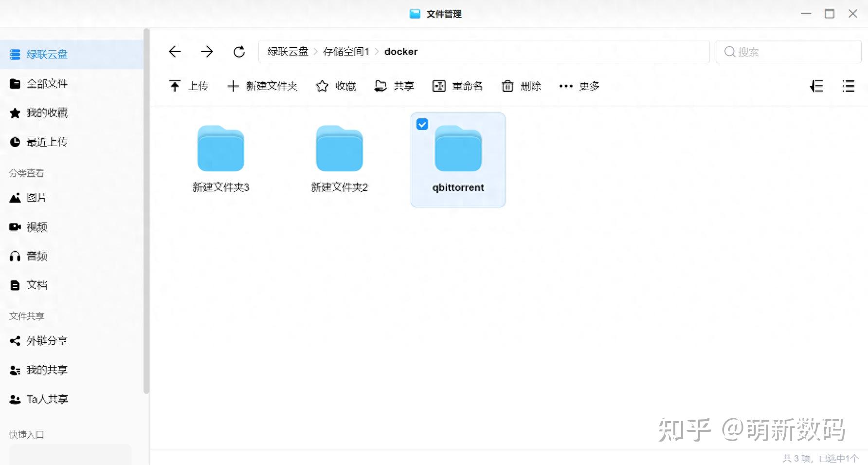Refresh the current folder view
This screenshot has height=465, width=868.
pos(239,51)
